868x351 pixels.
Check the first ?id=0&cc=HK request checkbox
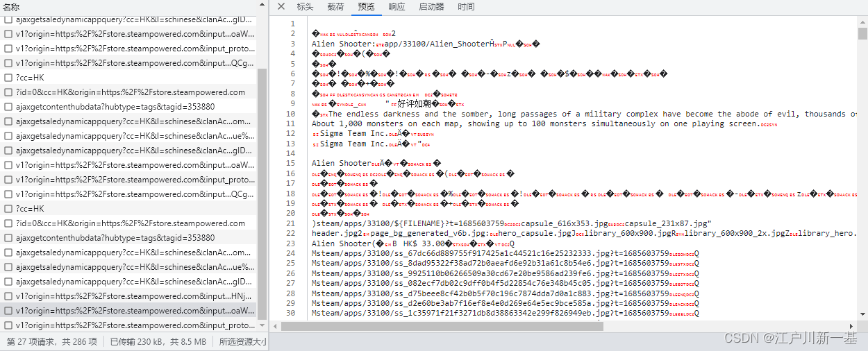tap(8, 92)
